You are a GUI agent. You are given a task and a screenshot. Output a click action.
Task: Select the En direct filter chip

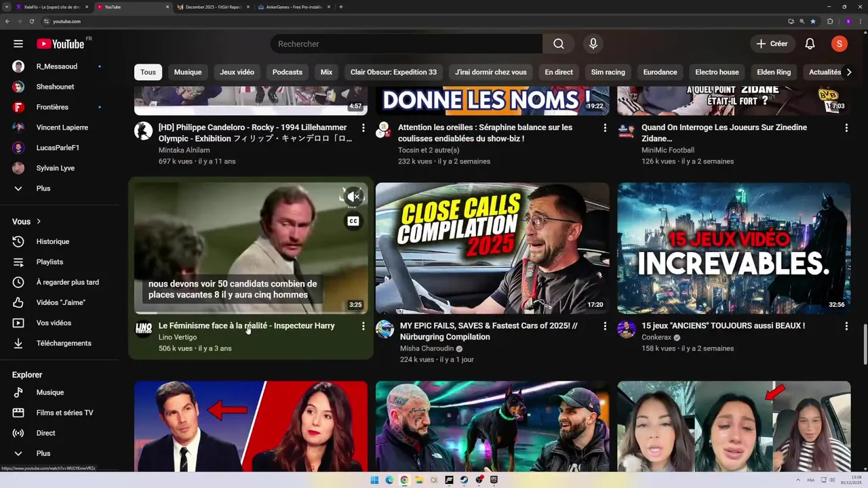coord(559,72)
